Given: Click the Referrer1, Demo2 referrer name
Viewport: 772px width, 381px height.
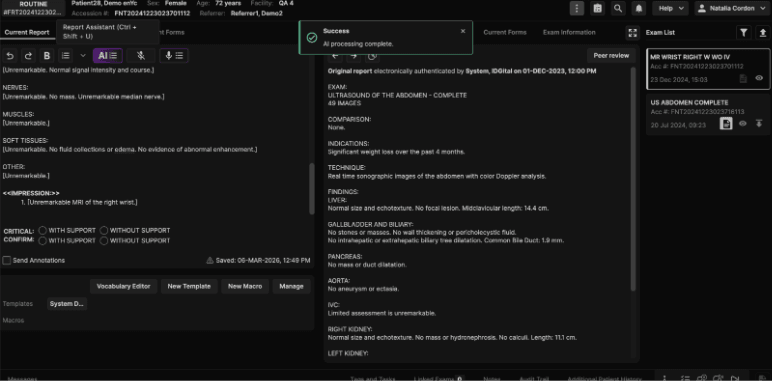Looking at the screenshot, I should 257,13.
